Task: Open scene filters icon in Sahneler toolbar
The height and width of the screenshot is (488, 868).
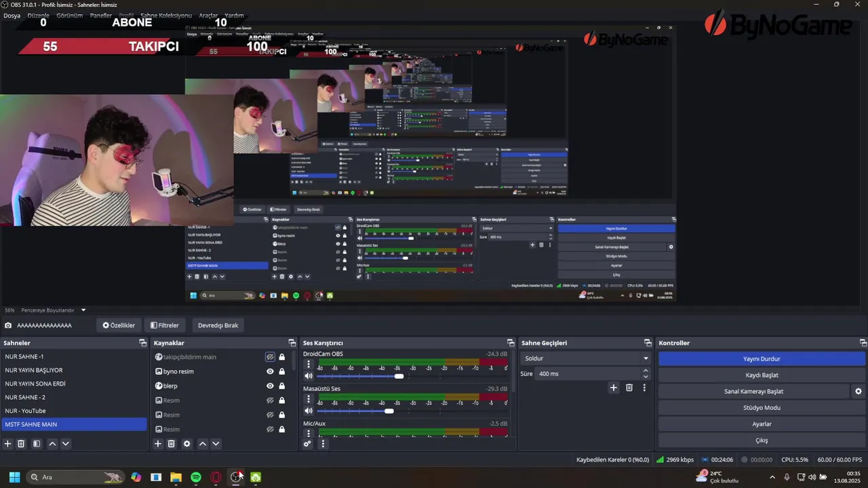Action: pos(37,444)
